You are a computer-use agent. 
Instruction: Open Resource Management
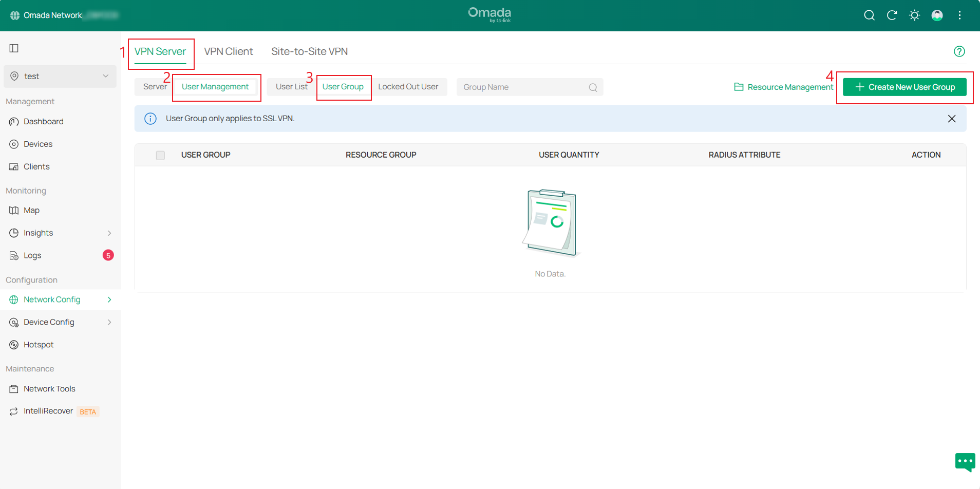(x=783, y=87)
